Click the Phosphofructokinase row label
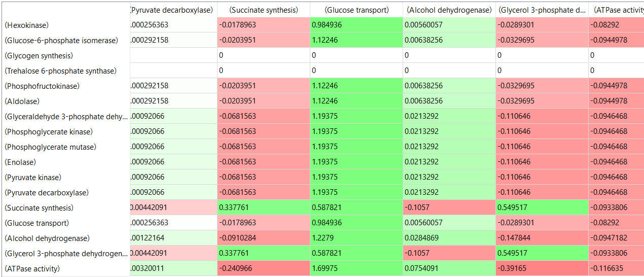This screenshot has width=644, height=277. tap(42, 86)
